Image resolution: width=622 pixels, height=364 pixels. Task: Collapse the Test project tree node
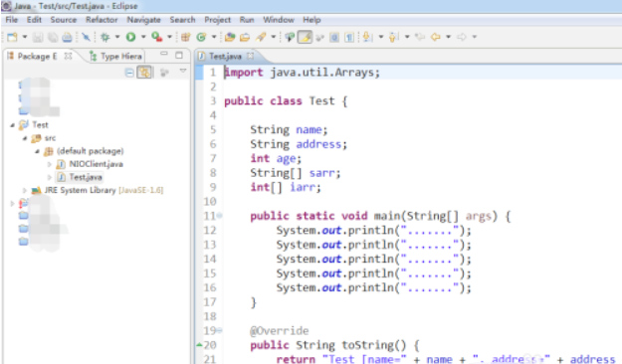pyautogui.click(x=12, y=125)
